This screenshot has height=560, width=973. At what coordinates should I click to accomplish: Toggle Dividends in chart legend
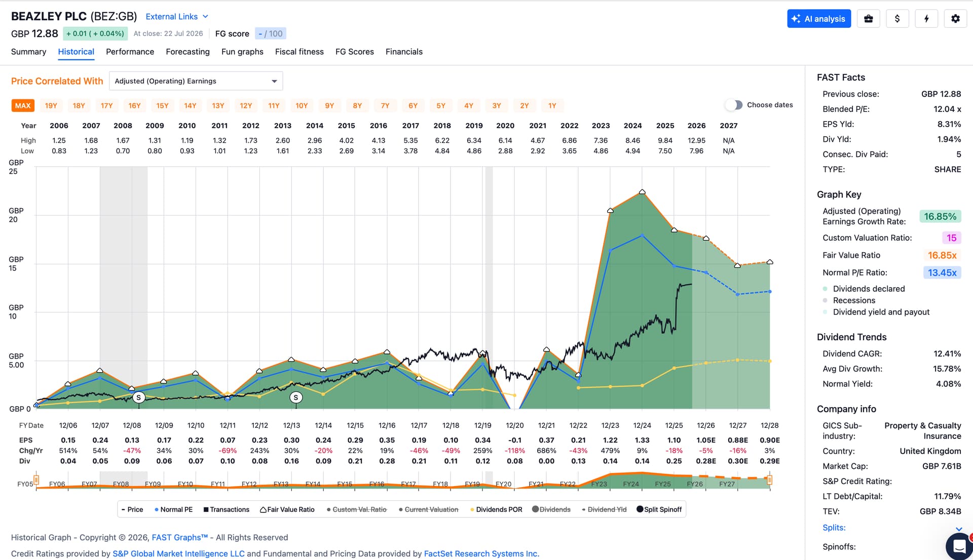tap(551, 509)
